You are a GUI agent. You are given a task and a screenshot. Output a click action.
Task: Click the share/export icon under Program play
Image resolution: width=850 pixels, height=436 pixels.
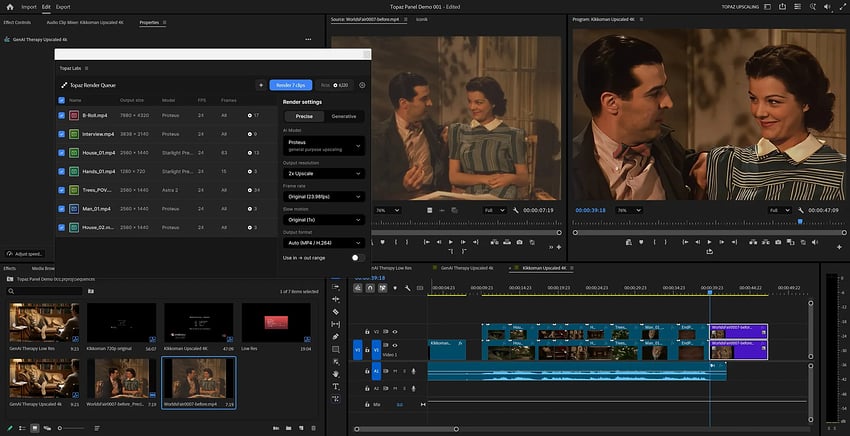pyautogui.click(x=709, y=252)
